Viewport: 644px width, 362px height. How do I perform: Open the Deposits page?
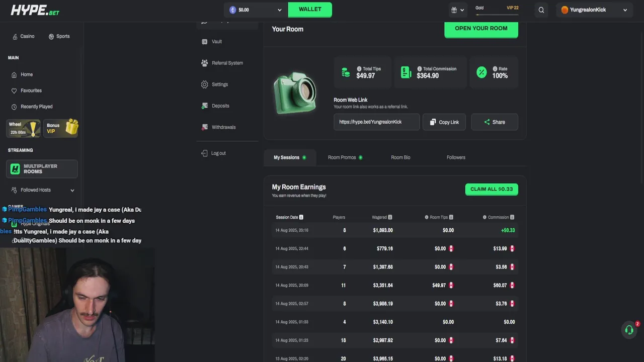215,106
